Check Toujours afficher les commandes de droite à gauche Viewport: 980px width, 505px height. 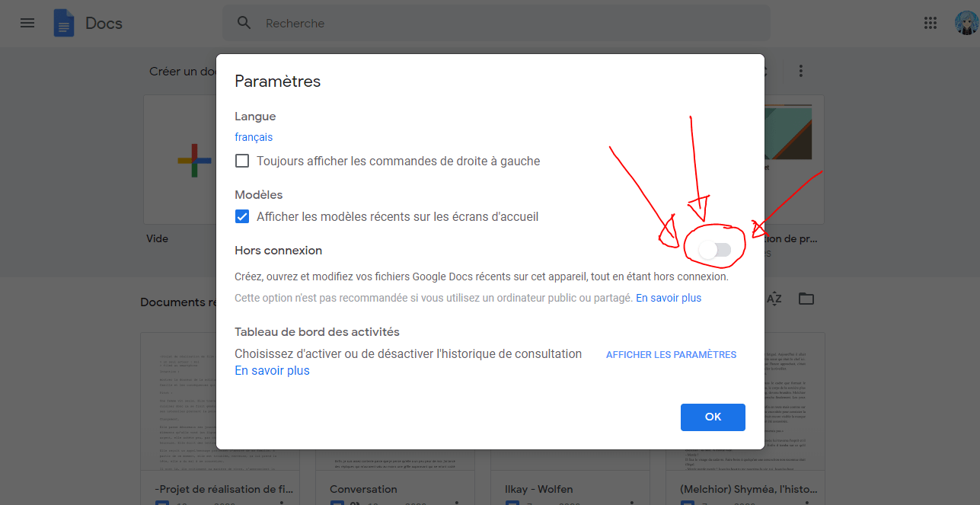point(242,161)
